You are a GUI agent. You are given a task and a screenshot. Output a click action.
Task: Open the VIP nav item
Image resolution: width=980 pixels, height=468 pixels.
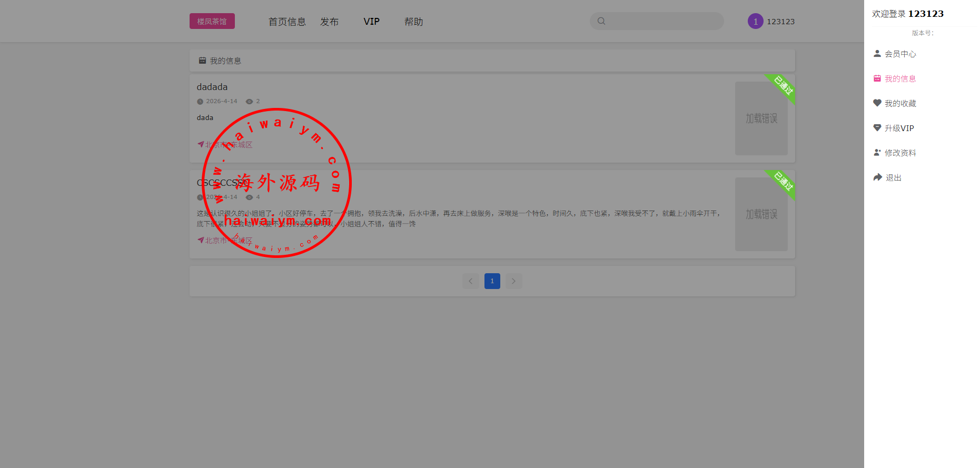coord(371,22)
